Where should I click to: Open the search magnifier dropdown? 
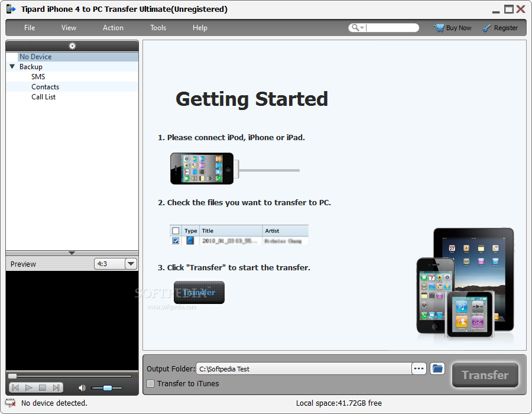(x=357, y=27)
